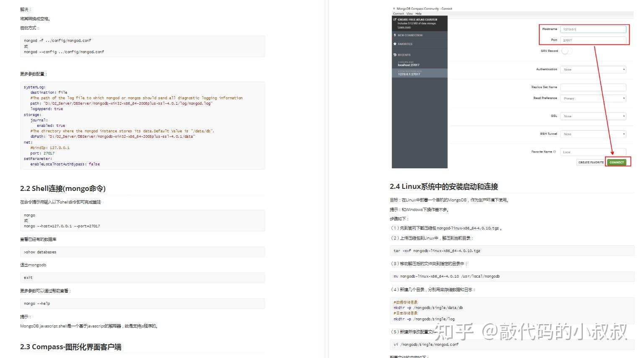Image resolution: width=644 pixels, height=358 pixels.
Task: Open the Help menu in Compass
Action: tap(418, 13)
